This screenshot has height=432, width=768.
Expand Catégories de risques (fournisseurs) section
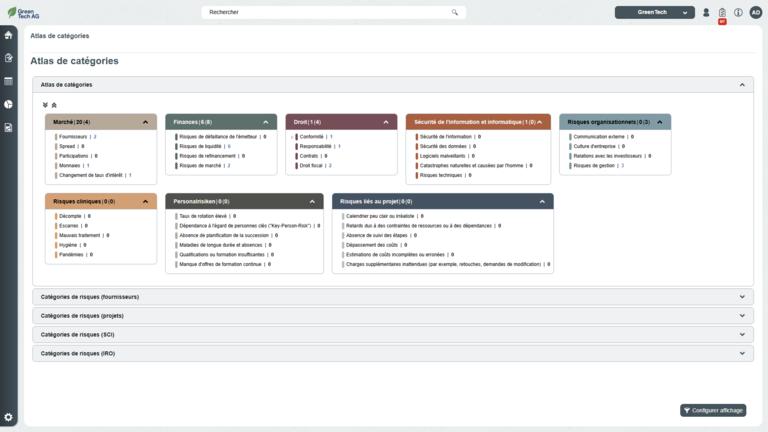pyautogui.click(x=742, y=297)
